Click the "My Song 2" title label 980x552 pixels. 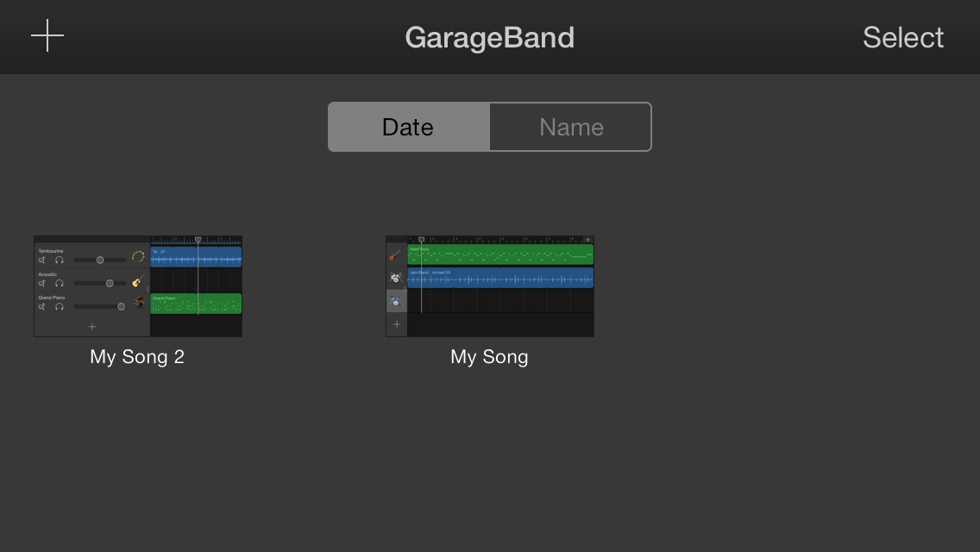click(137, 357)
